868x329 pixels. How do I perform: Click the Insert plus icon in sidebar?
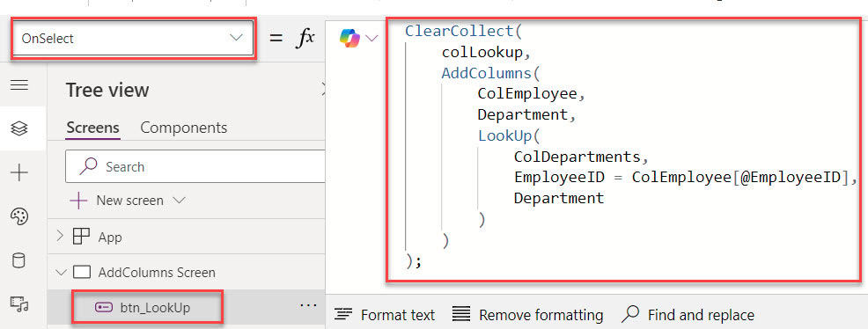pos(19,173)
